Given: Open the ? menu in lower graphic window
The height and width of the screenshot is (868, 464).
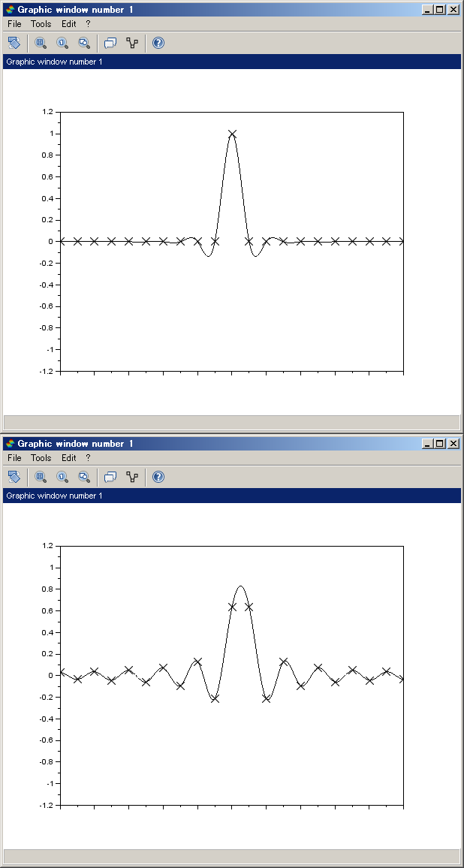Looking at the screenshot, I should [88, 458].
